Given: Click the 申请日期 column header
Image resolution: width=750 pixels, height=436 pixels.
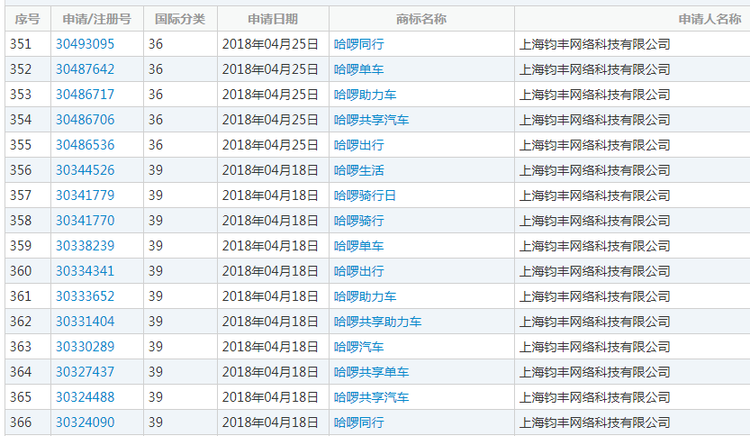Looking at the screenshot, I should (273, 19).
